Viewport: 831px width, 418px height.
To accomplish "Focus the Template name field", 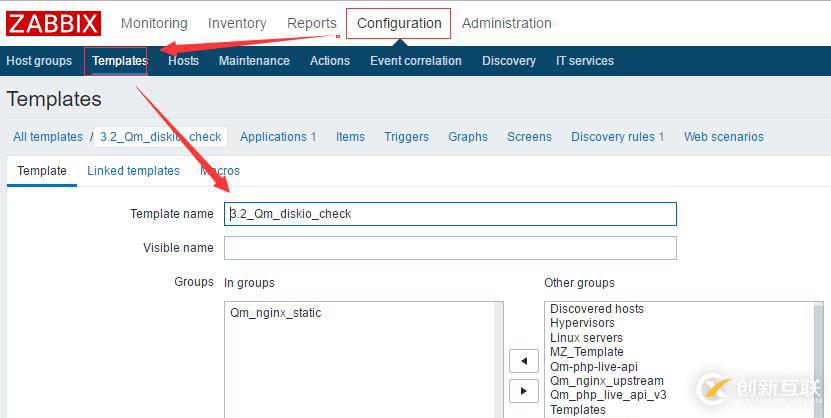I will pos(450,214).
